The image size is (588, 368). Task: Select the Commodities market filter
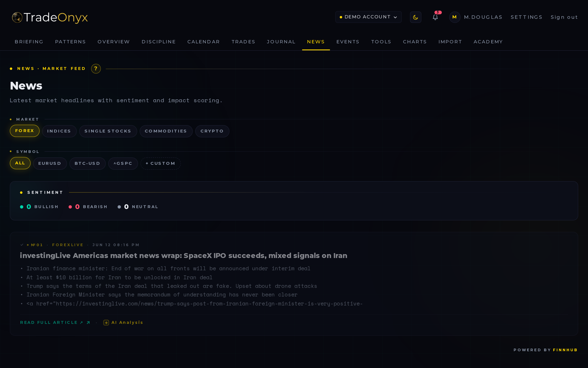[166, 131]
